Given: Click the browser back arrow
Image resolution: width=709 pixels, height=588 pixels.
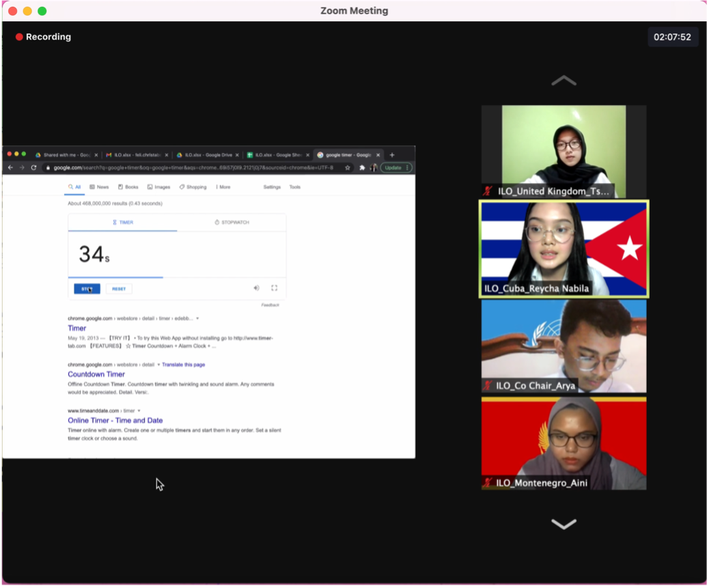Looking at the screenshot, I should (x=10, y=167).
